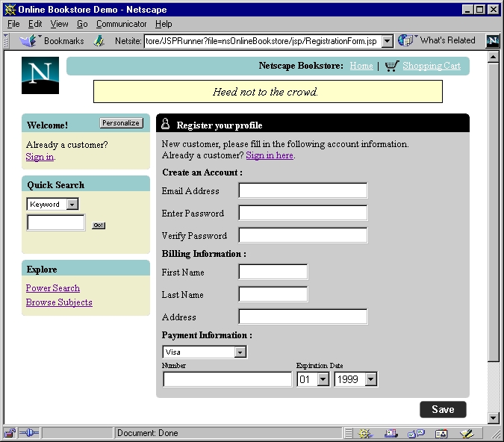Viewport: 504px width, 442px height.
Task: Click the 'Heed not to the crowd.' banner text
Action: [x=265, y=92]
